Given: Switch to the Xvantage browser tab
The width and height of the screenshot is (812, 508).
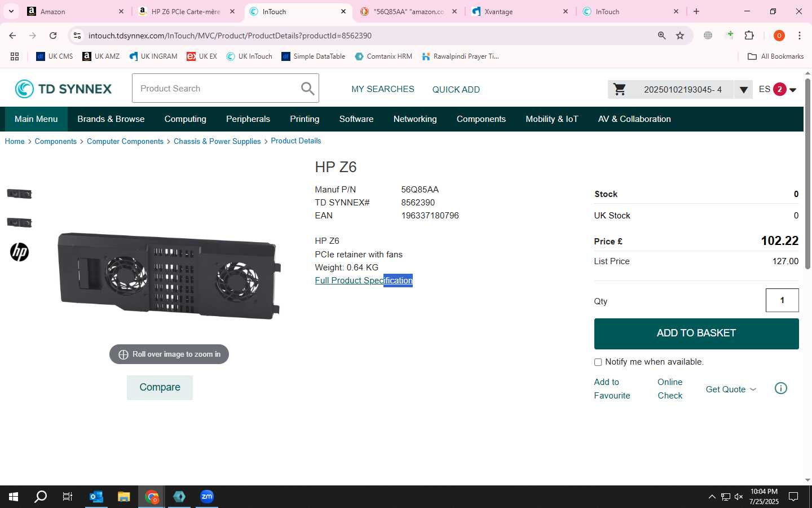Looking at the screenshot, I should (519, 11).
